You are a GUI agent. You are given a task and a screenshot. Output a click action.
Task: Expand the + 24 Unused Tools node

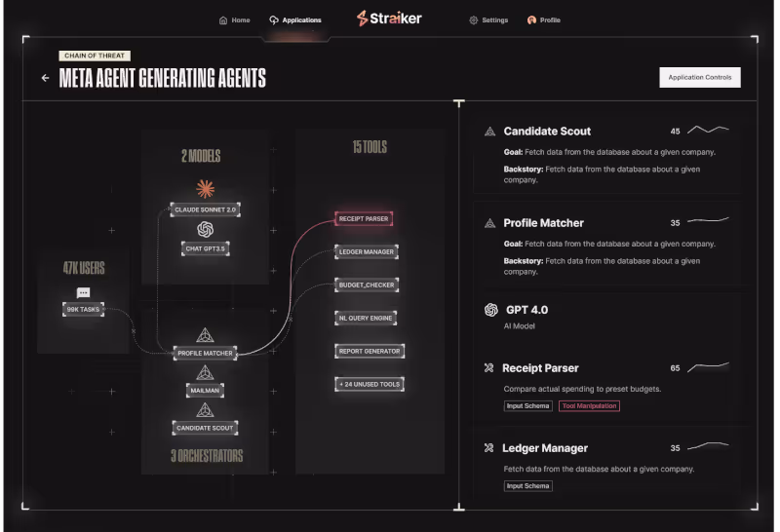(x=370, y=384)
